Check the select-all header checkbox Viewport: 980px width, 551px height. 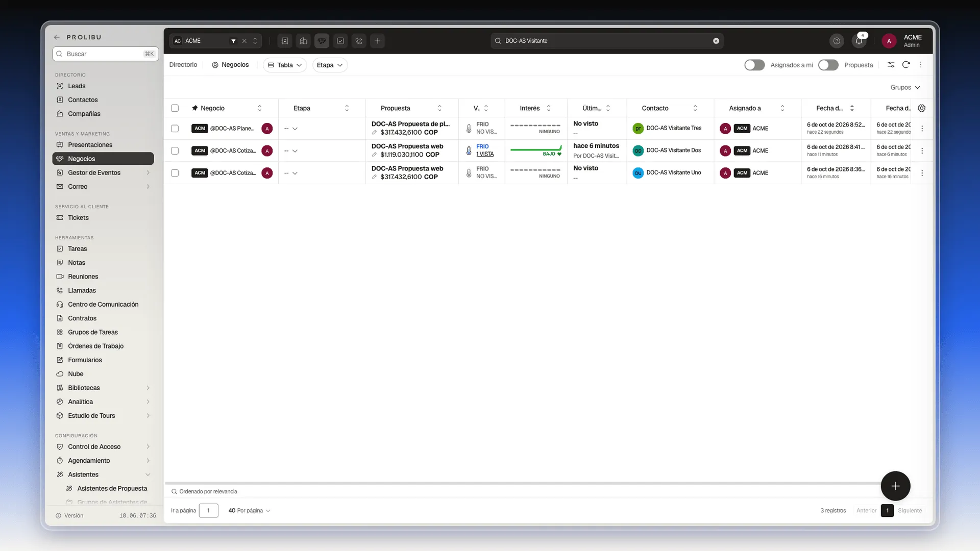pyautogui.click(x=175, y=108)
